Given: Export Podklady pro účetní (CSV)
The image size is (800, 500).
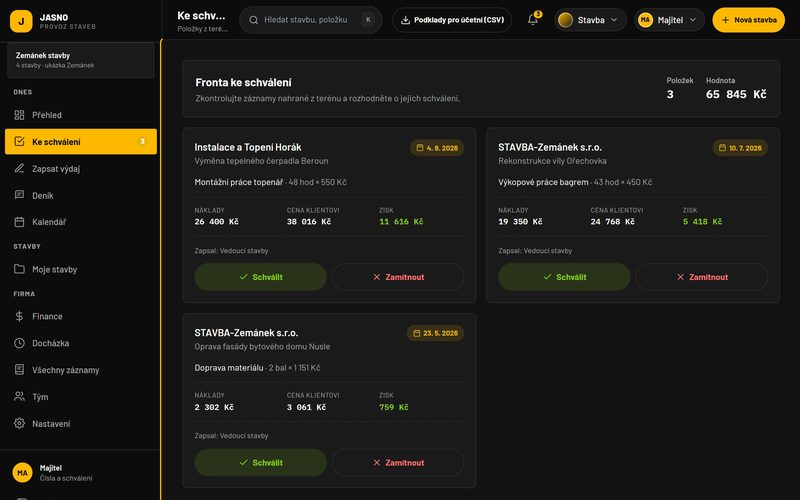Looking at the screenshot, I should pos(452,20).
